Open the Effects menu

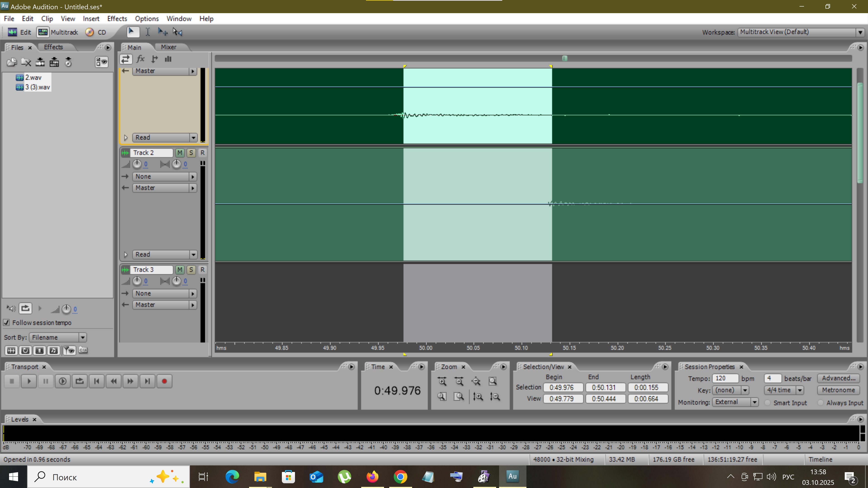click(117, 19)
